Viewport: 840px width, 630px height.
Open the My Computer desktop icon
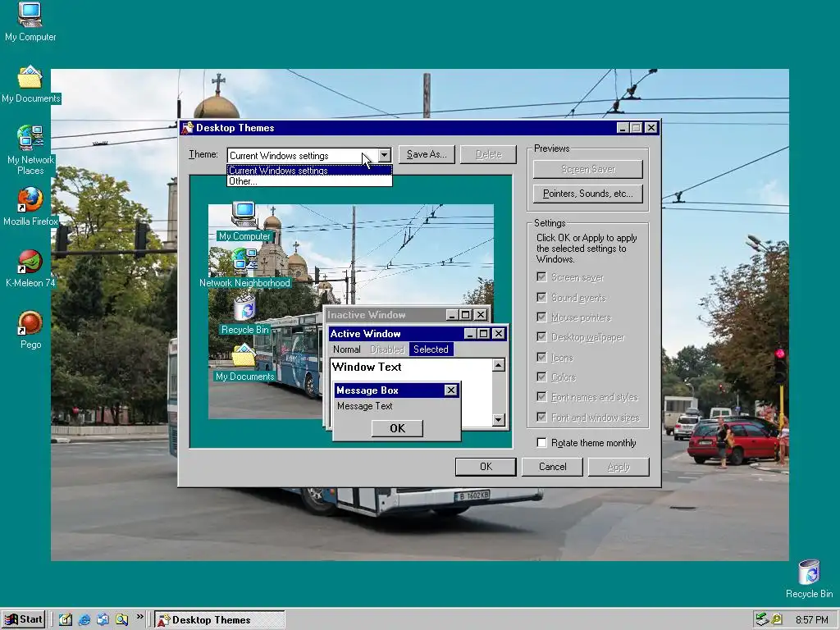tap(30, 21)
